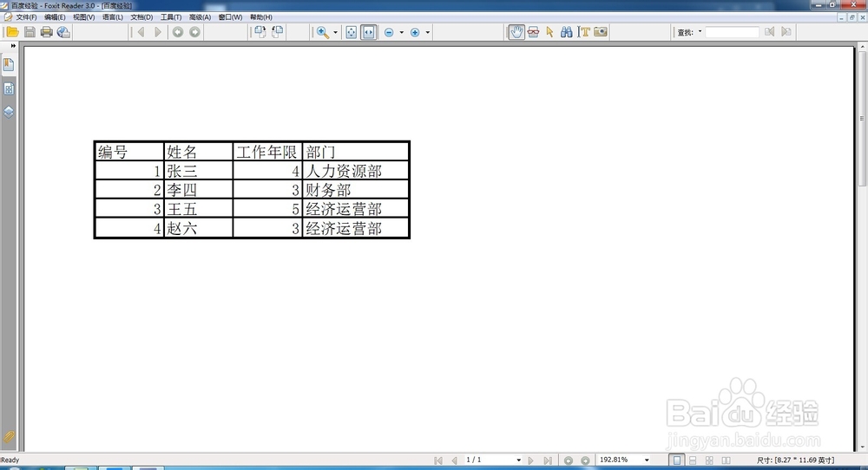Select facing pages layout mode

tap(727, 460)
